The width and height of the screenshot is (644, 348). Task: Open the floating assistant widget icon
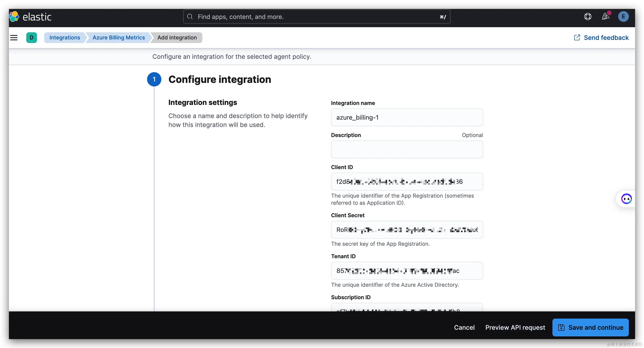coord(626,199)
